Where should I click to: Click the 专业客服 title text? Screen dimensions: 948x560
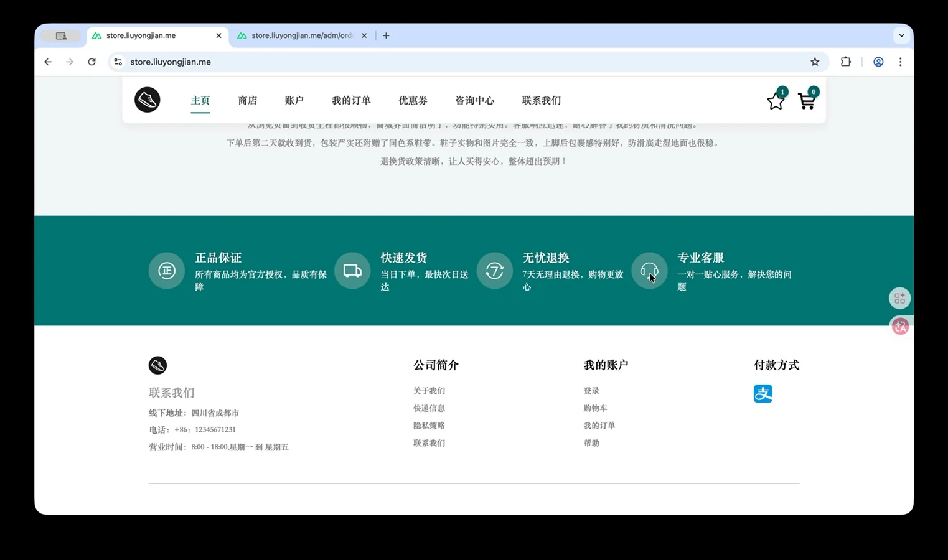click(700, 258)
